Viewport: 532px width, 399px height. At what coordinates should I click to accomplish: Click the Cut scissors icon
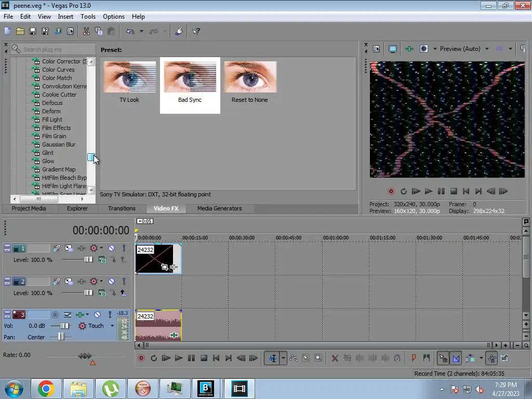click(86, 31)
